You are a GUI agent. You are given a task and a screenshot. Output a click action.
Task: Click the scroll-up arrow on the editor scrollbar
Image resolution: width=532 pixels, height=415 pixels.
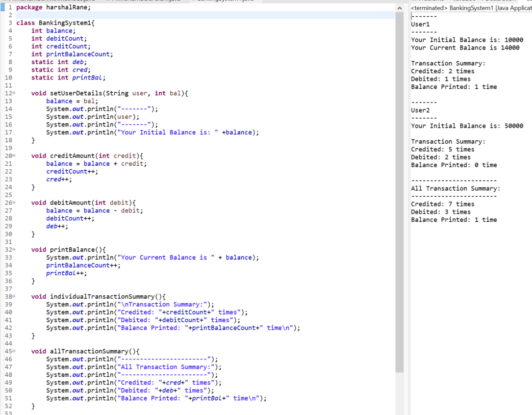pos(399,8)
